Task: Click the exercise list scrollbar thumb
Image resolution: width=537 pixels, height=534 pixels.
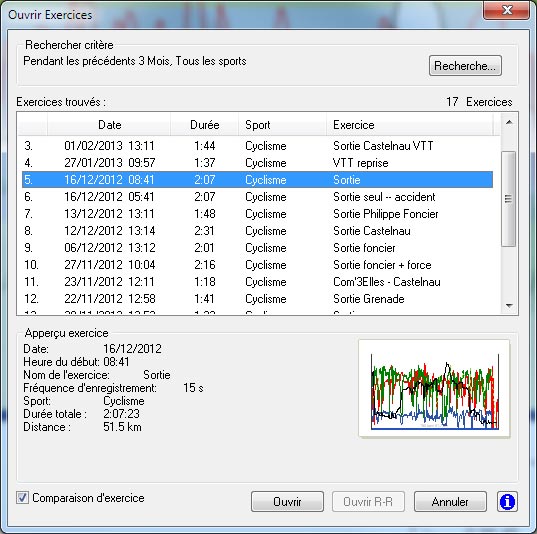Action: tap(509, 199)
